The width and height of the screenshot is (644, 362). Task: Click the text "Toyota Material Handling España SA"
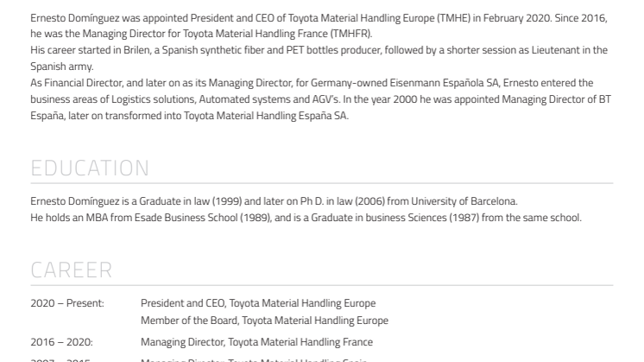(x=266, y=116)
